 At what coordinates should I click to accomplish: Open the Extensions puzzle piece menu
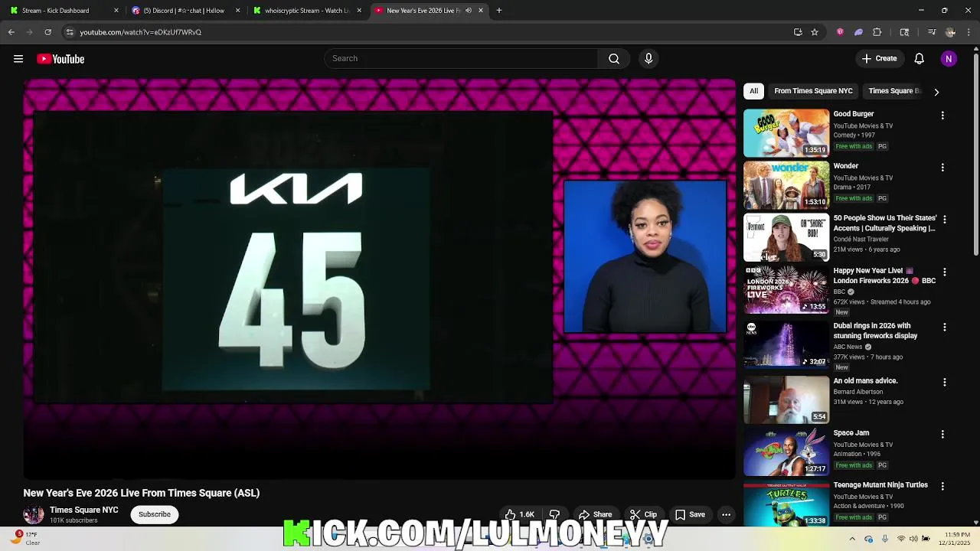(x=877, y=32)
